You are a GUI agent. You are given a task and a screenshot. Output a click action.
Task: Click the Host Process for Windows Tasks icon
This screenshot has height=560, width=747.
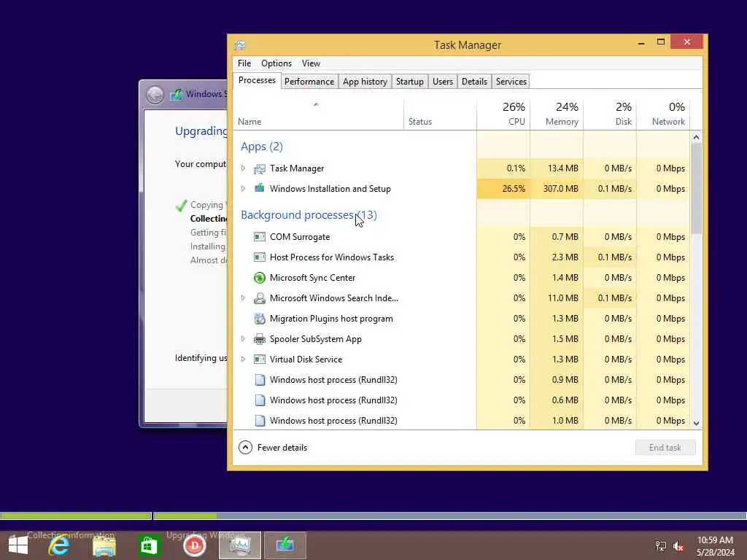(x=259, y=257)
